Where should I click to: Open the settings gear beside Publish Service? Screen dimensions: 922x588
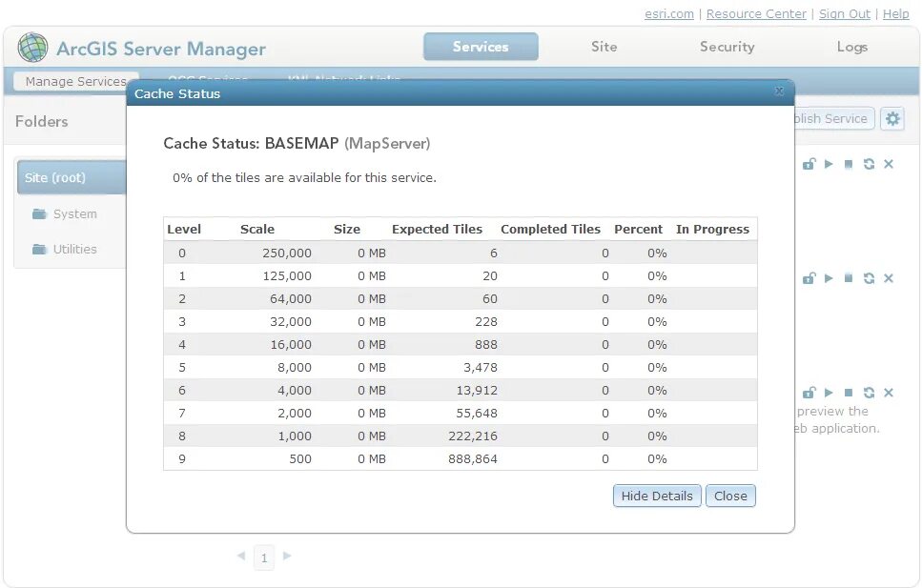892,119
